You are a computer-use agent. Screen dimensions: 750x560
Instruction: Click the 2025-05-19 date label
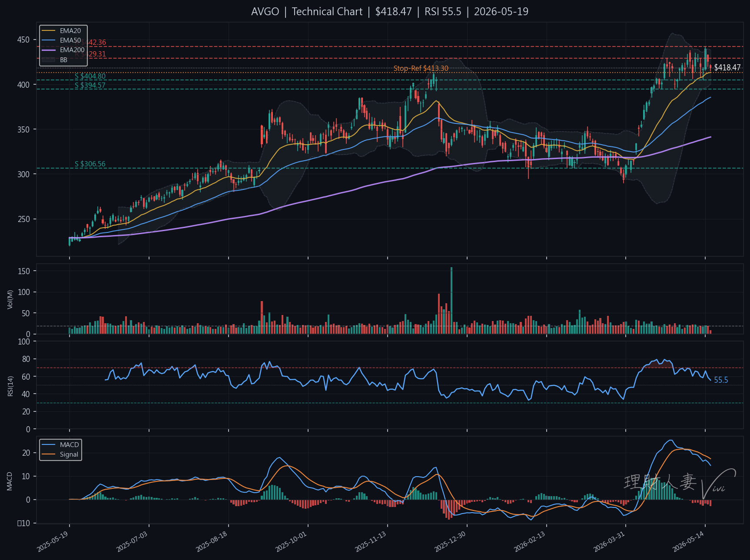[x=53, y=542]
